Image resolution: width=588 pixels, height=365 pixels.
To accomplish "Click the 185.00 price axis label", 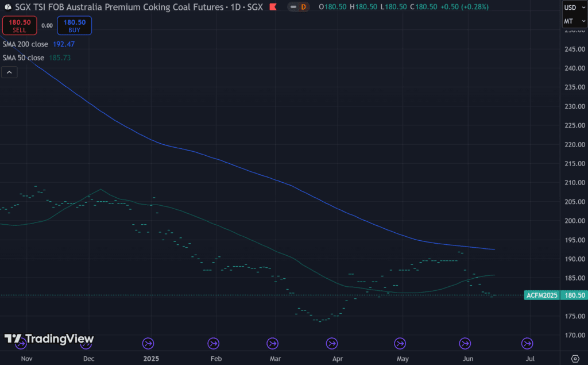I will [x=574, y=278].
